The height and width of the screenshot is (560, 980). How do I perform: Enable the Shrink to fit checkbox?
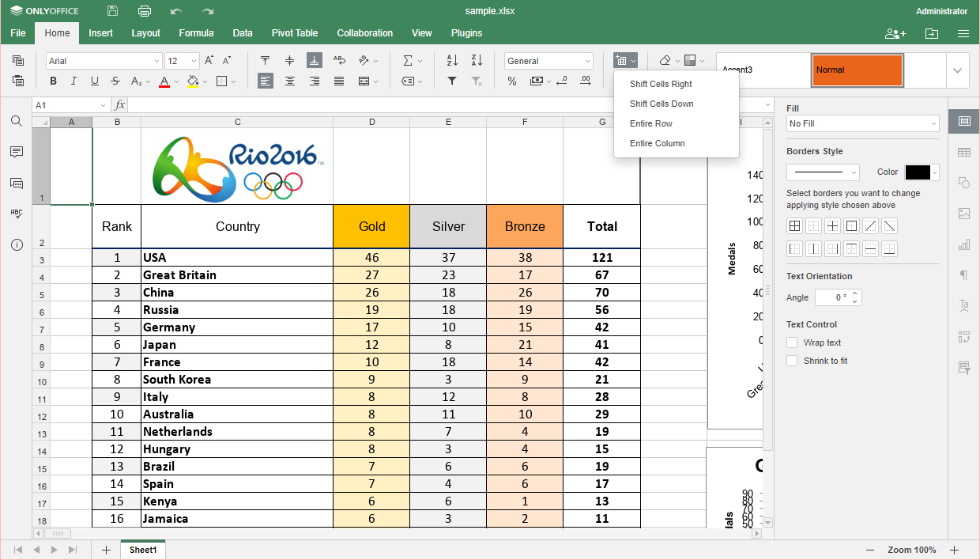tap(792, 361)
